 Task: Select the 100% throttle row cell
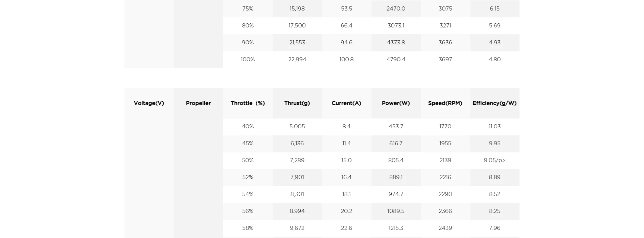(x=248, y=60)
